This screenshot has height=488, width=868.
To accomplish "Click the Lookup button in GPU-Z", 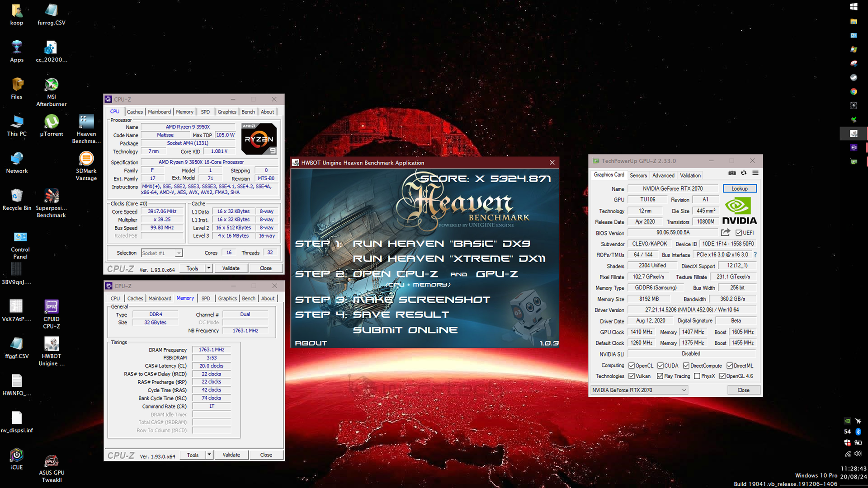I will click(740, 188).
